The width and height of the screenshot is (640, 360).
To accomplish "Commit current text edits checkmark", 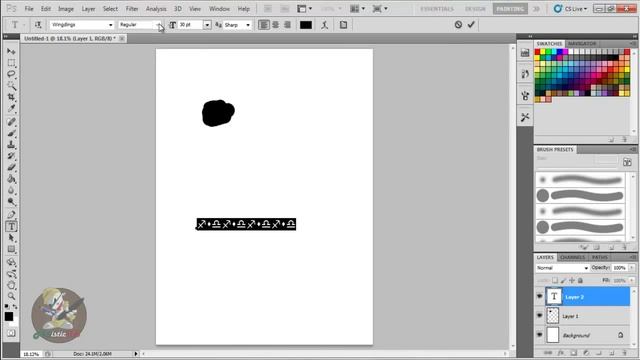I will (471, 25).
